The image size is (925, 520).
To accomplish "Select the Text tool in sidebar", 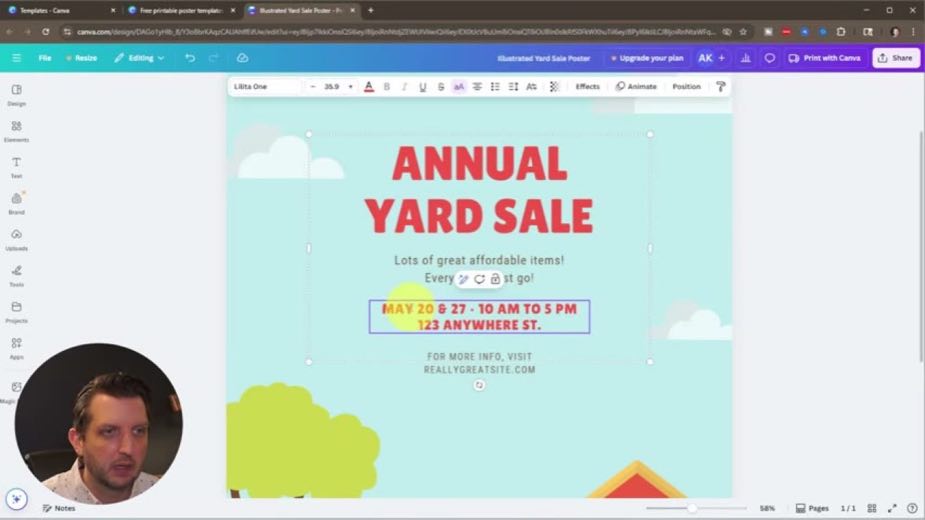I will (17, 168).
